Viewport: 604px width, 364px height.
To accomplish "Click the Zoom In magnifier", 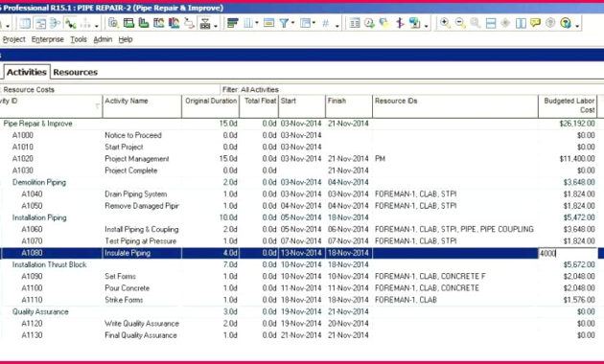I will (445, 24).
